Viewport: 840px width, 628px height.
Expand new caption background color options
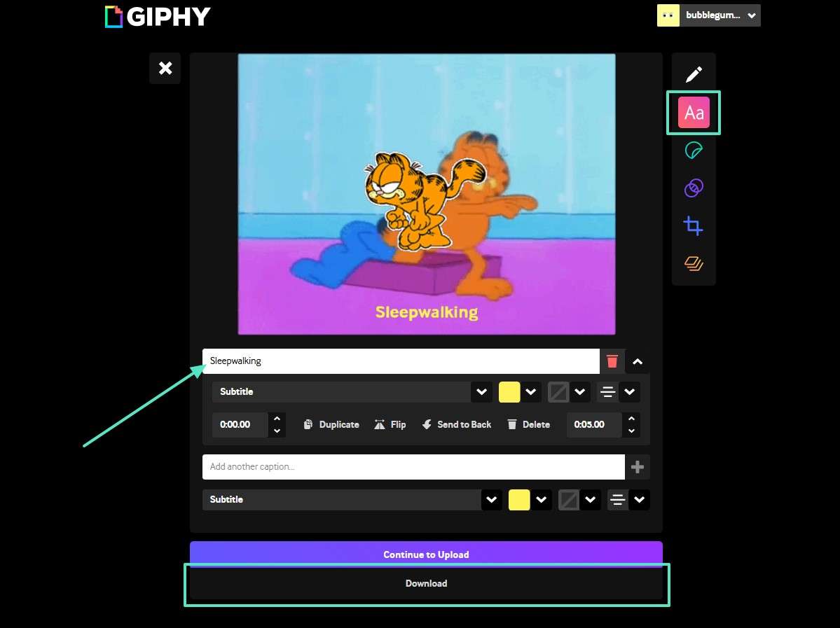tap(591, 499)
